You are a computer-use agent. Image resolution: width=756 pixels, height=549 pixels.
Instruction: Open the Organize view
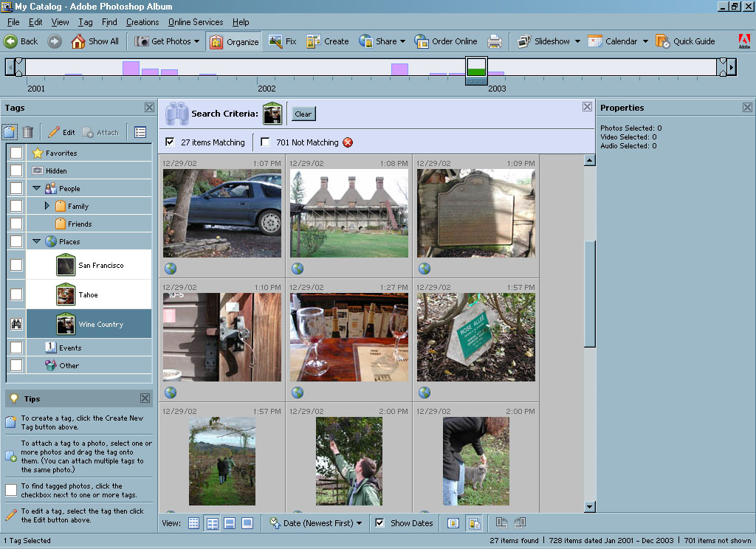pyautogui.click(x=234, y=41)
